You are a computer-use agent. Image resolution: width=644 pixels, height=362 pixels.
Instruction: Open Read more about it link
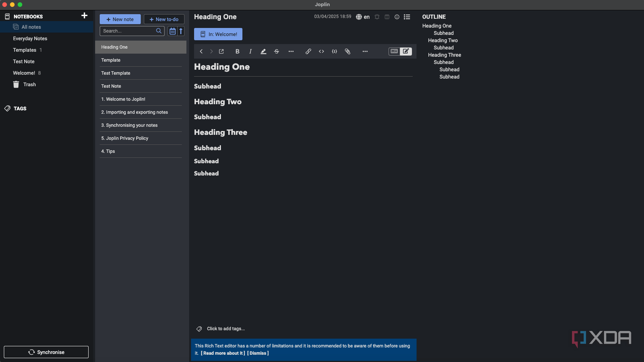[x=223, y=353]
